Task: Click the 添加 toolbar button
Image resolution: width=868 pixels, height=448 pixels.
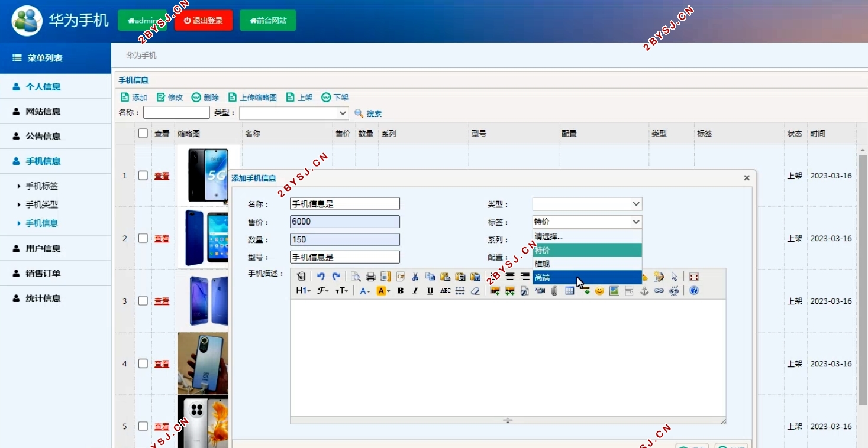Action: click(x=134, y=98)
